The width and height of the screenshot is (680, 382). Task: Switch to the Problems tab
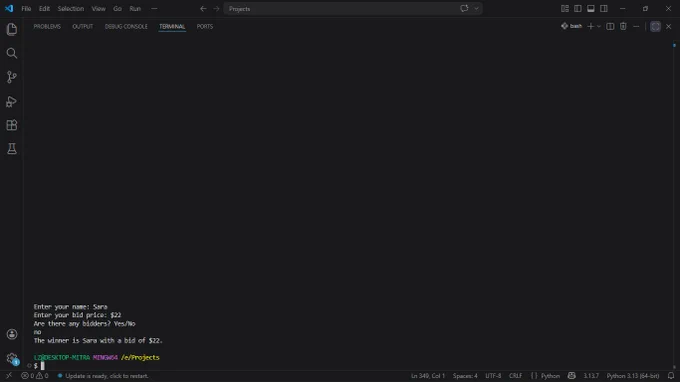coord(47,26)
